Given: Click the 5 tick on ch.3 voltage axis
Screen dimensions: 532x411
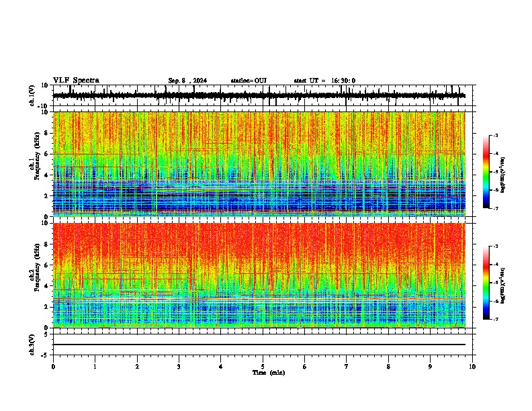Looking at the screenshot, I should 47,334.
